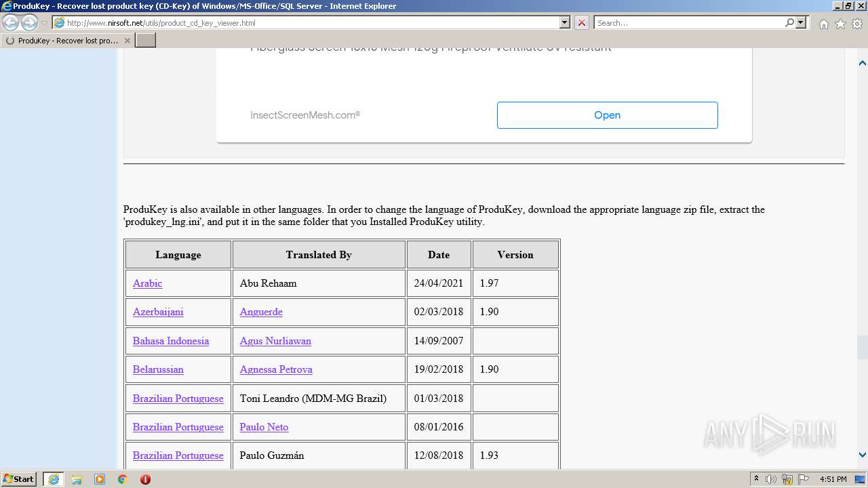868x488 pixels.
Task: Select the ProduKey - Recover lost pro... tab
Action: 68,41
